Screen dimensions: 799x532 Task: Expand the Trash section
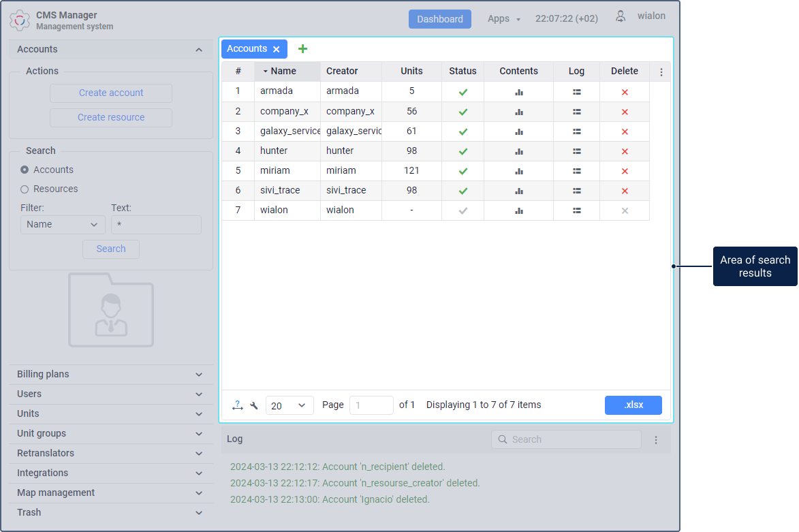(x=110, y=513)
